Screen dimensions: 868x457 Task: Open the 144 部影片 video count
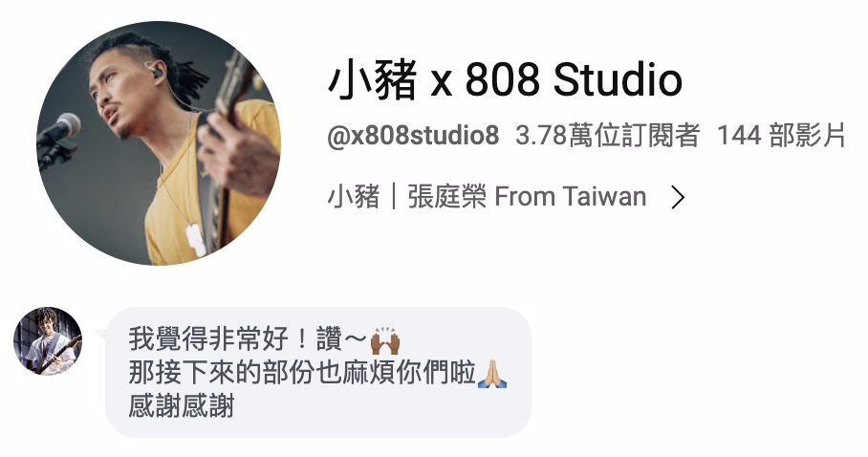tap(781, 135)
